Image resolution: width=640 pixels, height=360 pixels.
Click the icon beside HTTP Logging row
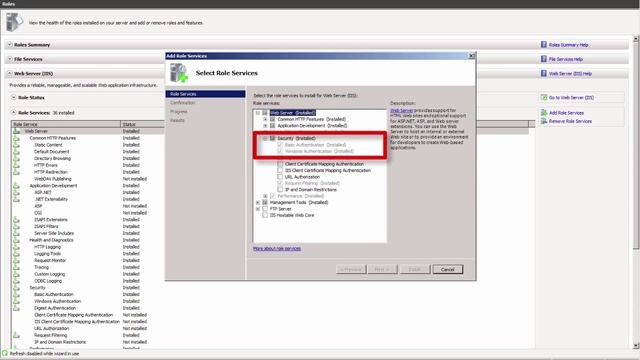[x=16, y=247]
